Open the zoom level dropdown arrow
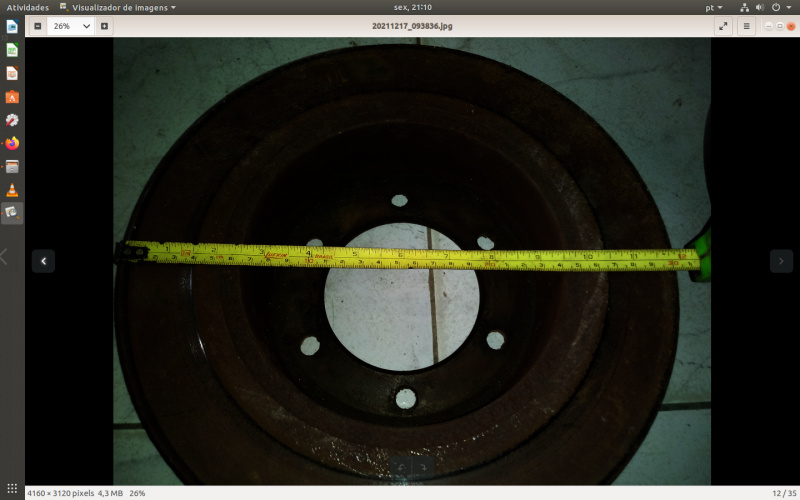This screenshot has height=500, width=800. [86, 26]
